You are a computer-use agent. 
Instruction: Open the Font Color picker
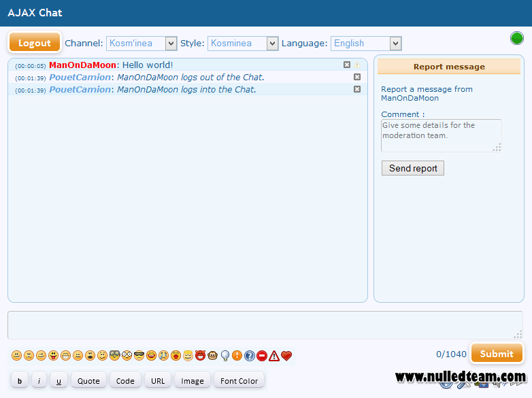coord(239,381)
